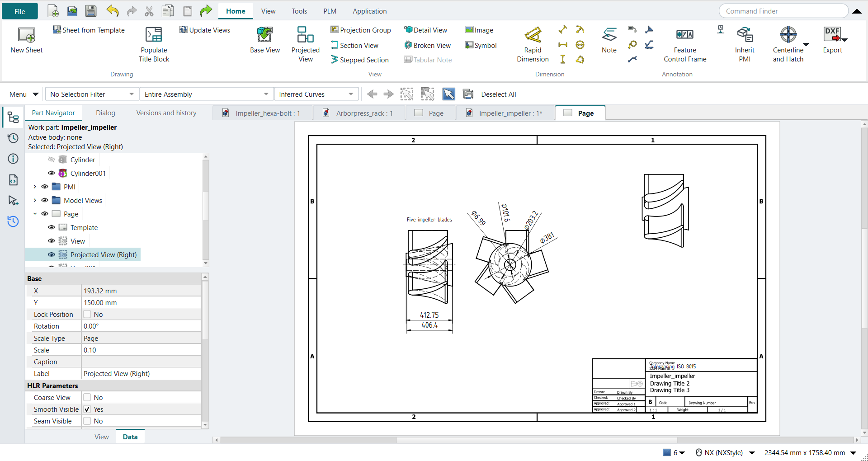Collapse the Page tree node
This screenshot has height=461, width=868.
(x=35, y=214)
